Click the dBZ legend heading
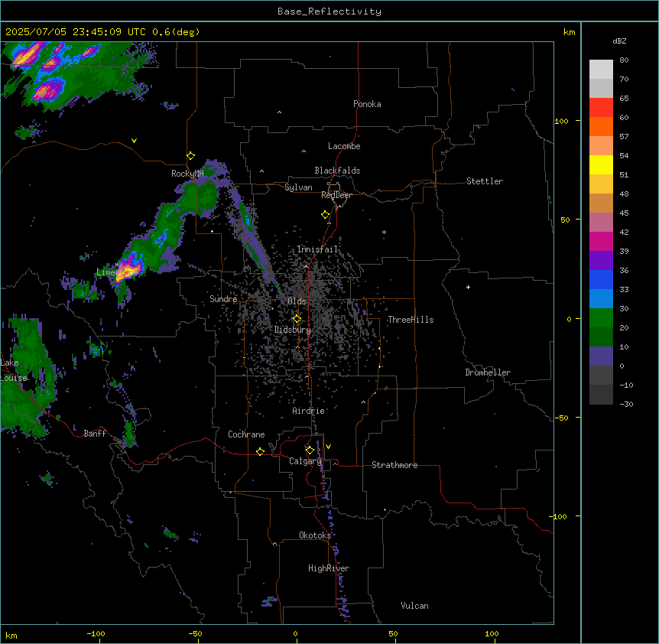Screen dimensions: 659x644 coord(619,41)
